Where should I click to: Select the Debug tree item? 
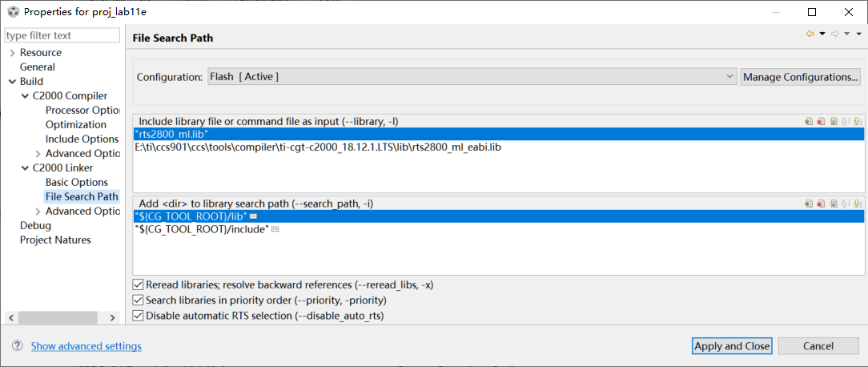[35, 225]
